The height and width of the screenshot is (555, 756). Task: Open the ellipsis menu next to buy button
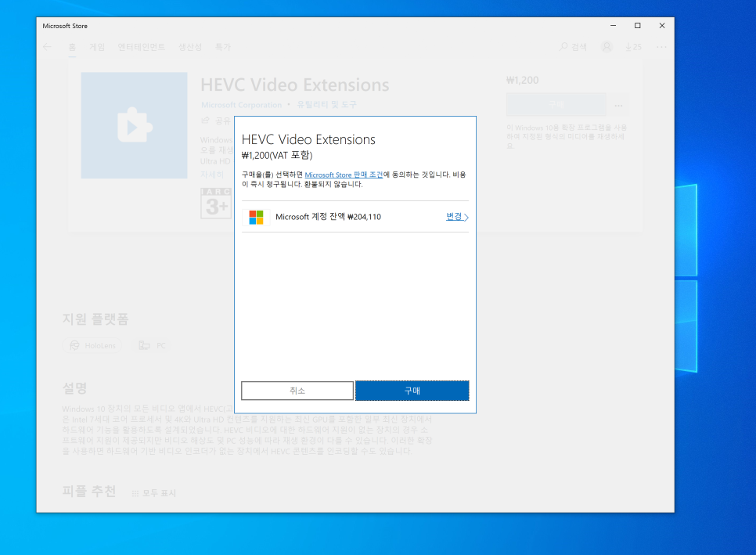pyautogui.click(x=618, y=105)
